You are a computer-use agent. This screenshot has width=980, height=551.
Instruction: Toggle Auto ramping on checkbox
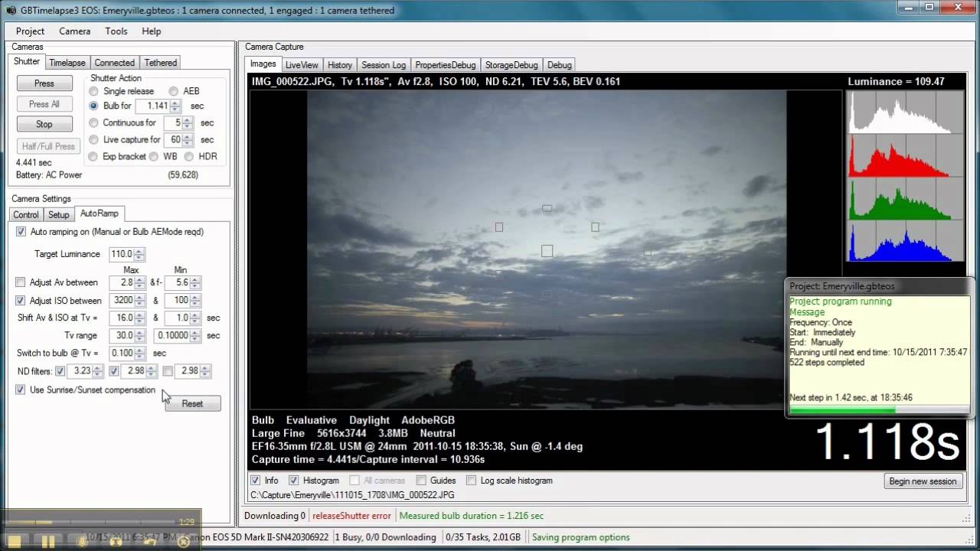[x=21, y=231]
